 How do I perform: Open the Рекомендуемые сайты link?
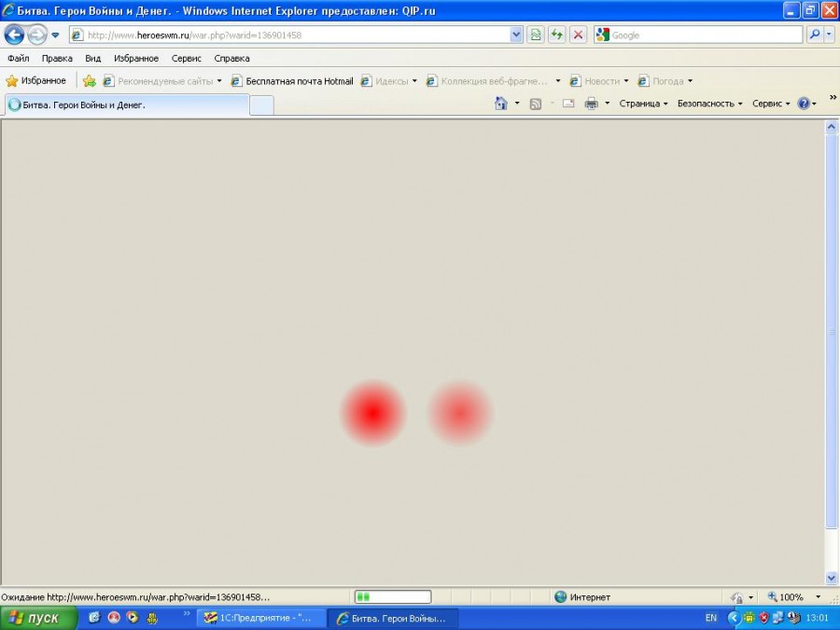159,81
